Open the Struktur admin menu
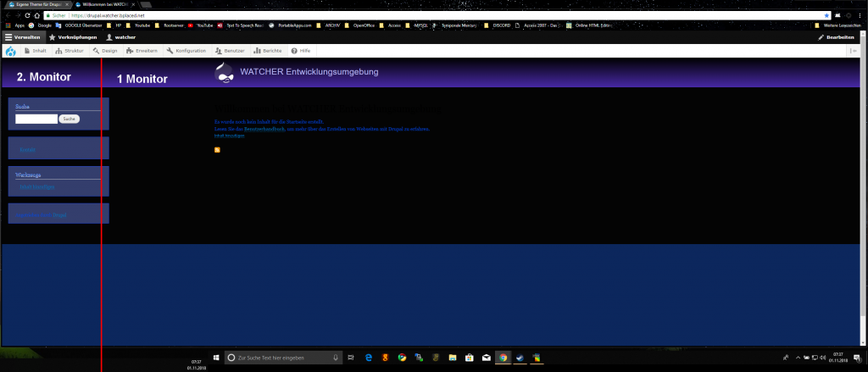The image size is (868, 372). coord(70,51)
